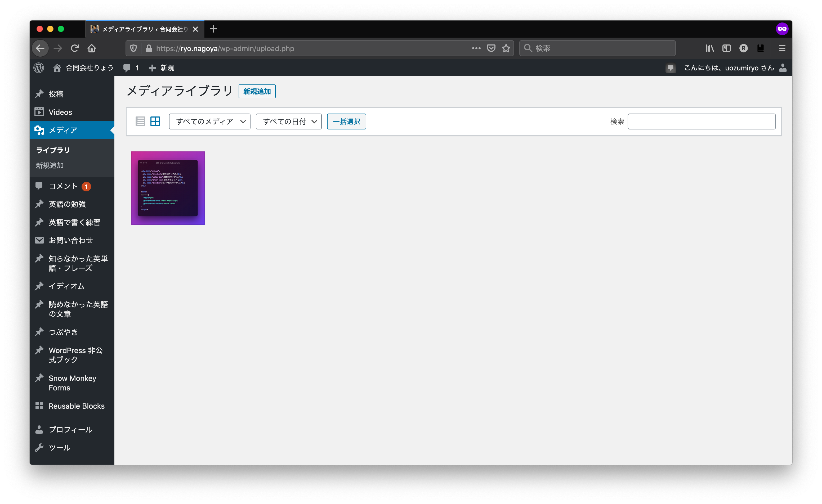The width and height of the screenshot is (822, 504).
Task: Click the bookmark extension icon in toolbar
Action: (x=761, y=48)
